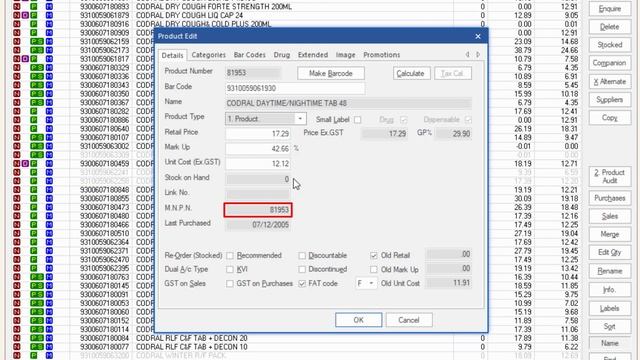
Task: Toggle the GST on Purchases checkbox
Action: pyautogui.click(x=230, y=283)
